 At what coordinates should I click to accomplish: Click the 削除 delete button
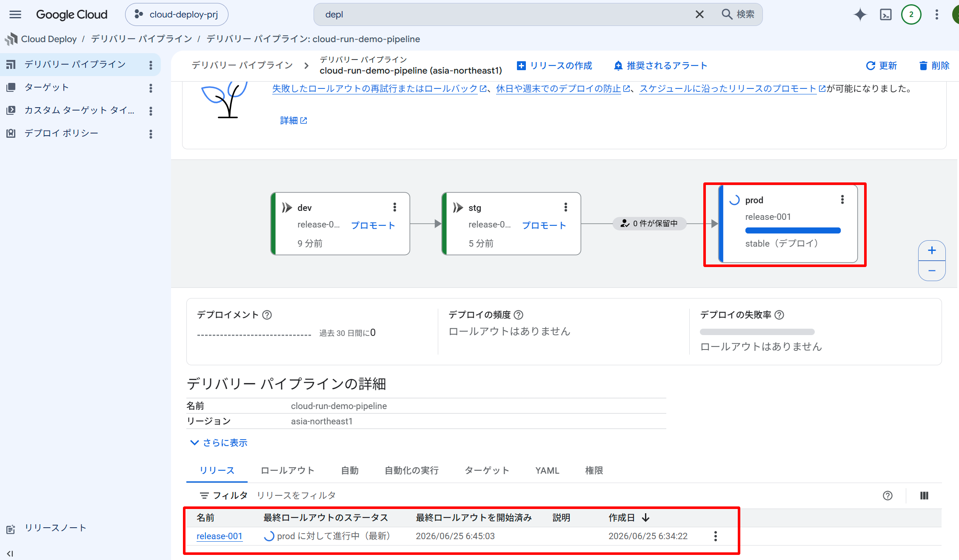pyautogui.click(x=934, y=65)
